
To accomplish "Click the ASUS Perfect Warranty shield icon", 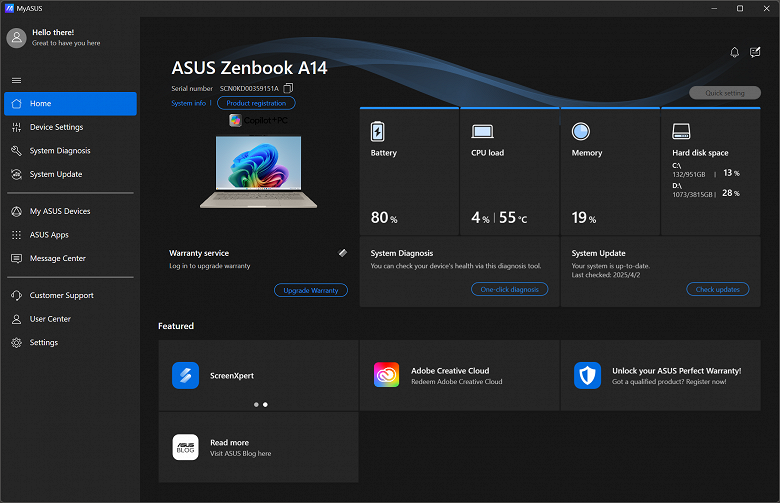I will [587, 375].
